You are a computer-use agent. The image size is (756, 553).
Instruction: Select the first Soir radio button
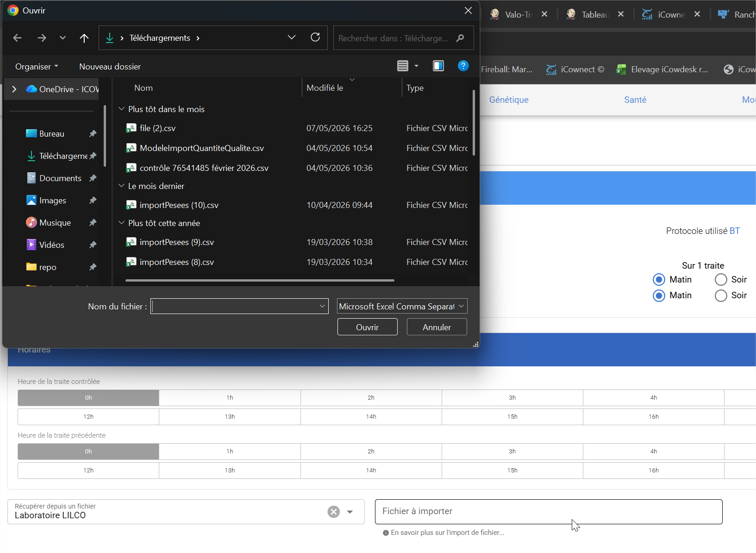pyautogui.click(x=721, y=279)
